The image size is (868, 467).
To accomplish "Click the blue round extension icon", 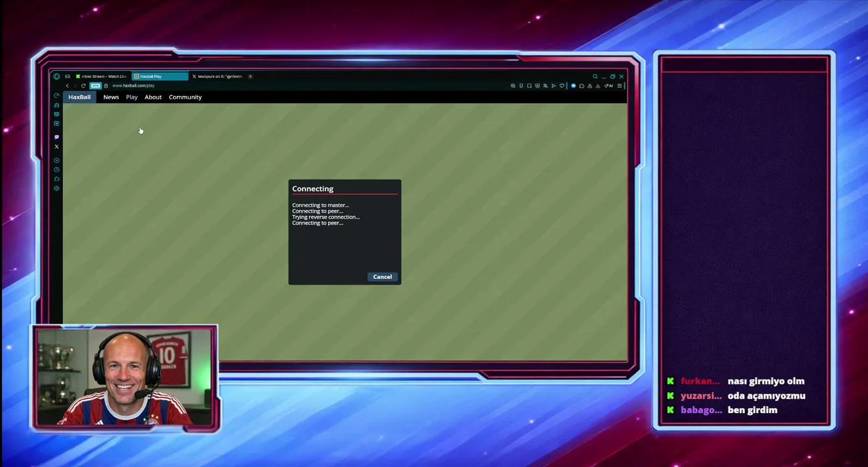I will (x=573, y=86).
